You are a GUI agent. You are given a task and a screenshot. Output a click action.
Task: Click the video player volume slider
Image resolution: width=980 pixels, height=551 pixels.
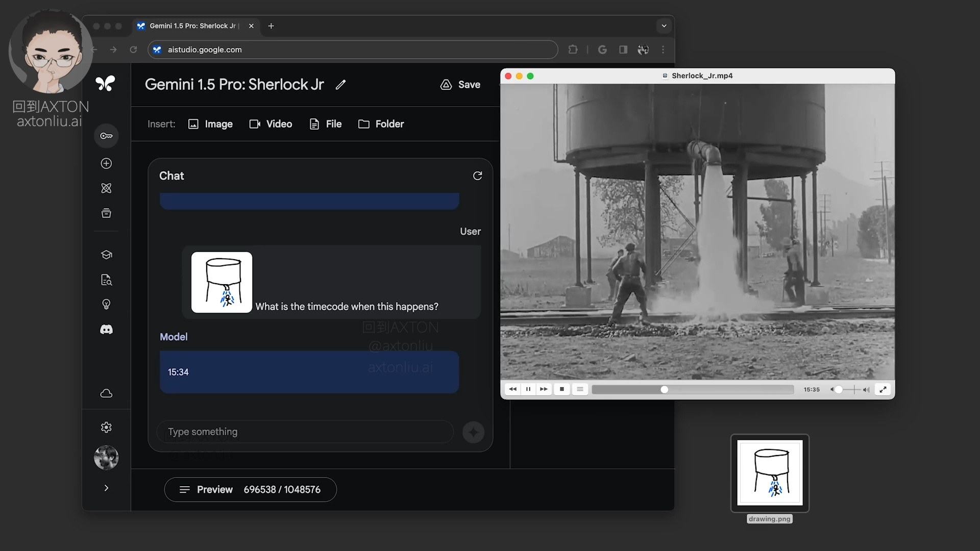point(850,389)
